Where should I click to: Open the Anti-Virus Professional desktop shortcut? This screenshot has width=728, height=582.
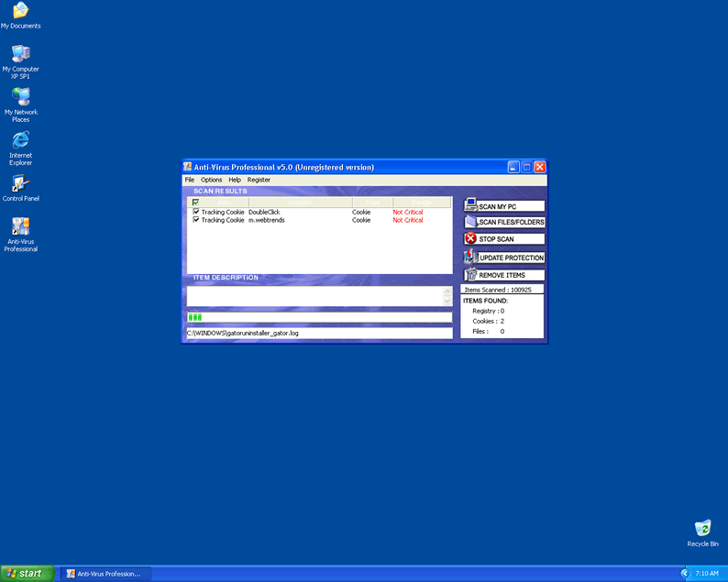coord(20,227)
